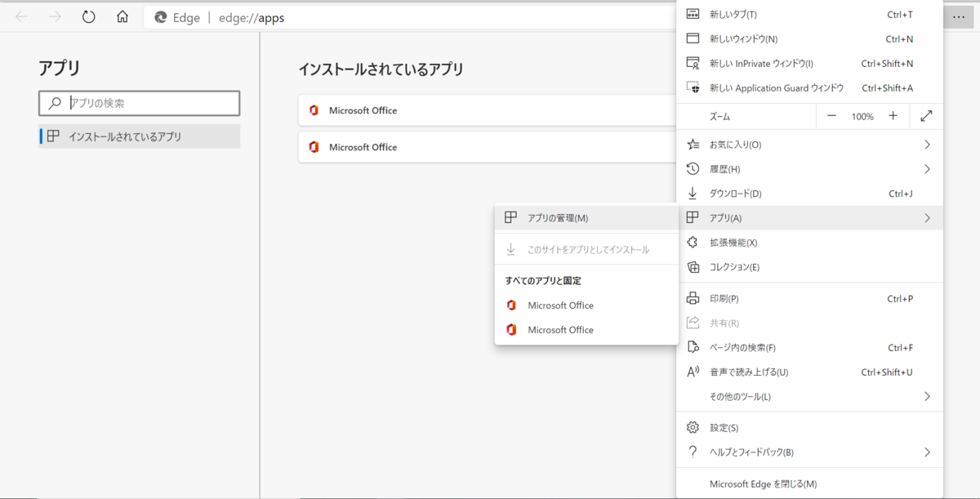Open 新しいタブ(T) from the menu
This screenshot has height=499, width=980.
[810, 15]
